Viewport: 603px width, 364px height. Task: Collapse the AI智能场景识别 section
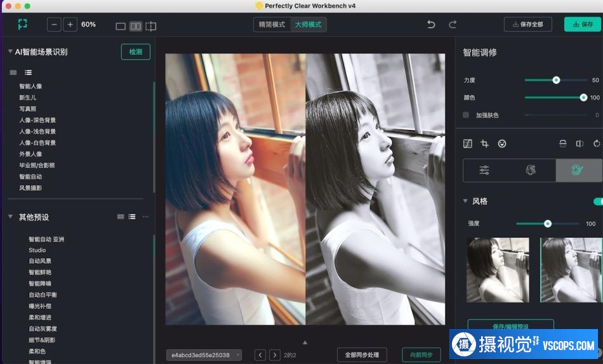(x=10, y=51)
